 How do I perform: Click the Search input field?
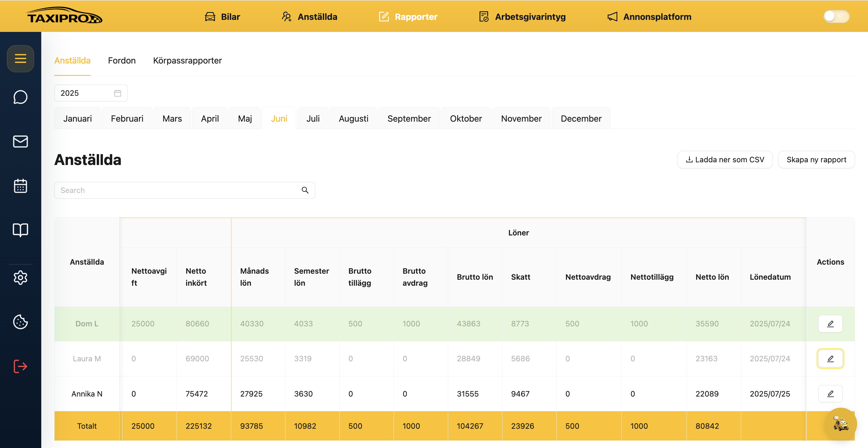coord(185,191)
